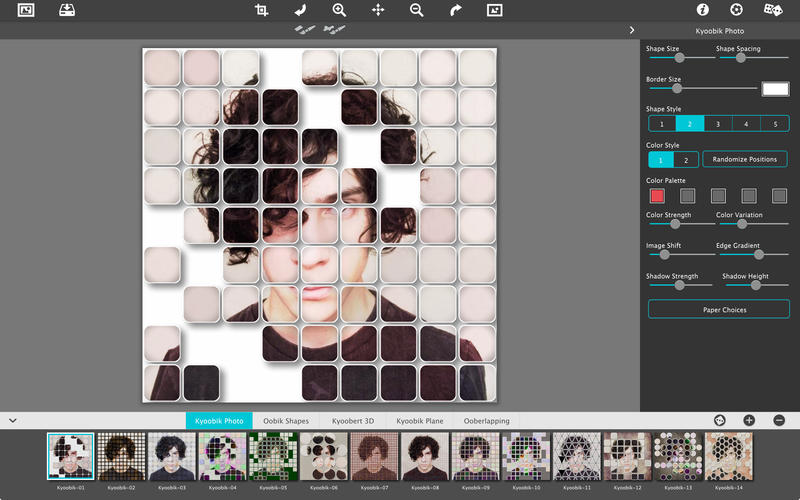Collapse the side panel with chevron arrow
Image resolution: width=800 pixels, height=500 pixels.
[x=632, y=30]
